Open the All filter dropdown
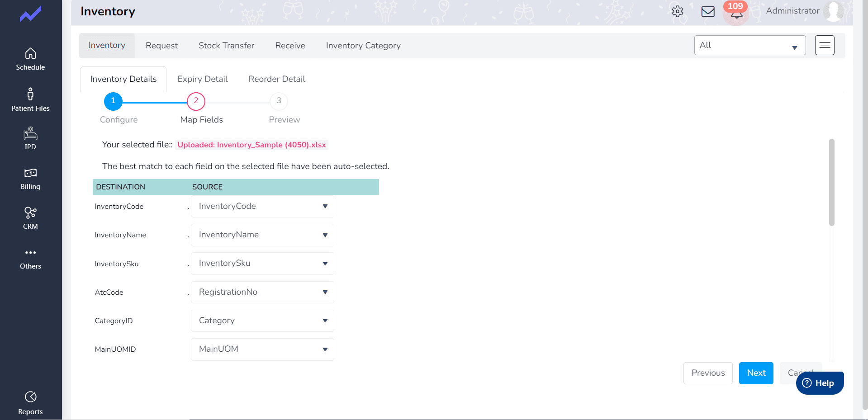Viewport: 868px width, 420px height. pos(749,45)
